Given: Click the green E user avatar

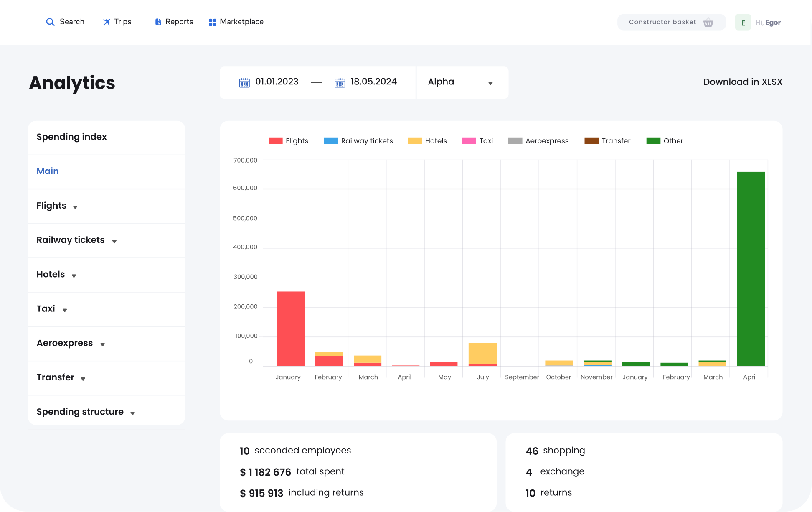Looking at the screenshot, I should click(743, 23).
